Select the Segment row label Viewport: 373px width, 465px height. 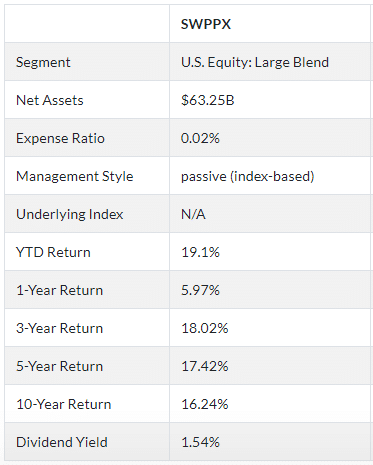pos(43,62)
